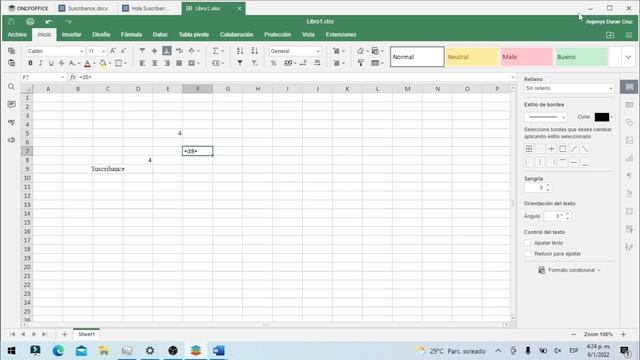Decrease decimal places
640x360 pixels.
303,63
